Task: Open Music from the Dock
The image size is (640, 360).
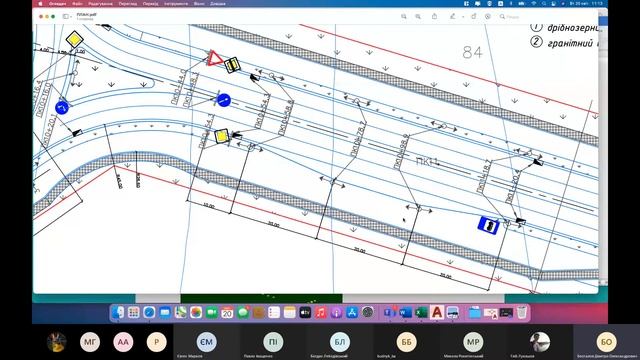Action: click(x=321, y=313)
